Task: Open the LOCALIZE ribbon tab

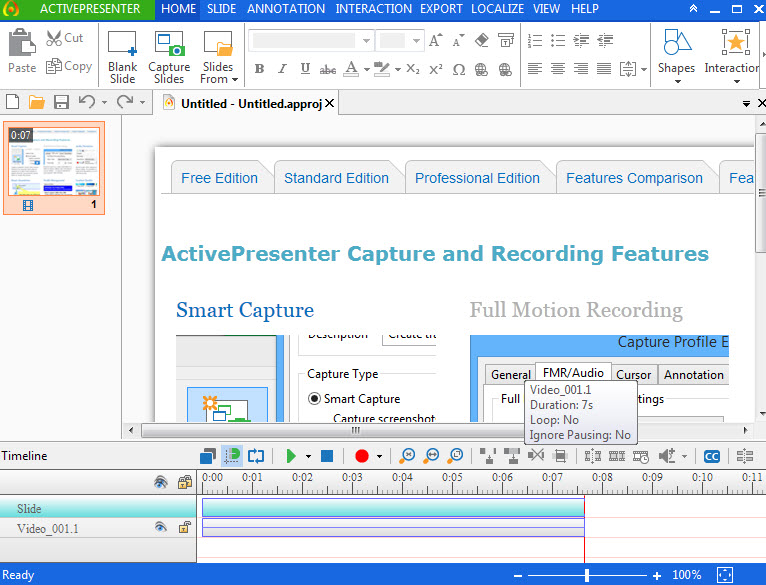Action: 497,9
